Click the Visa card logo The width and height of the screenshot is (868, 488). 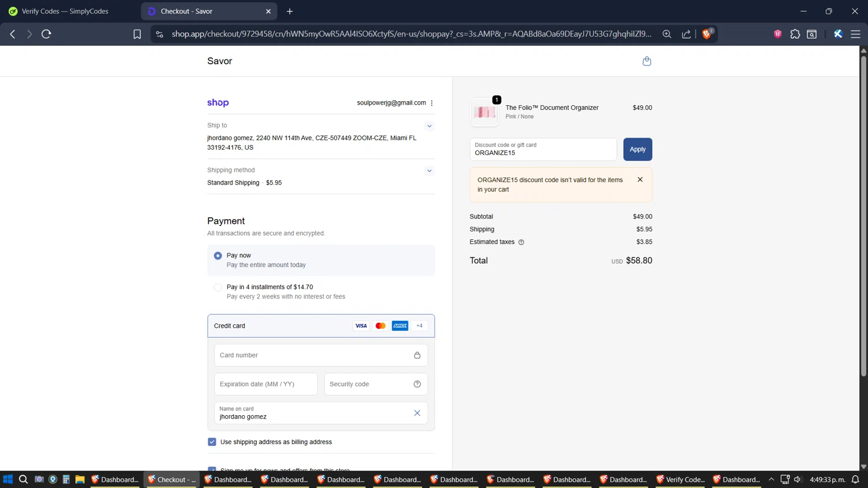click(x=361, y=326)
